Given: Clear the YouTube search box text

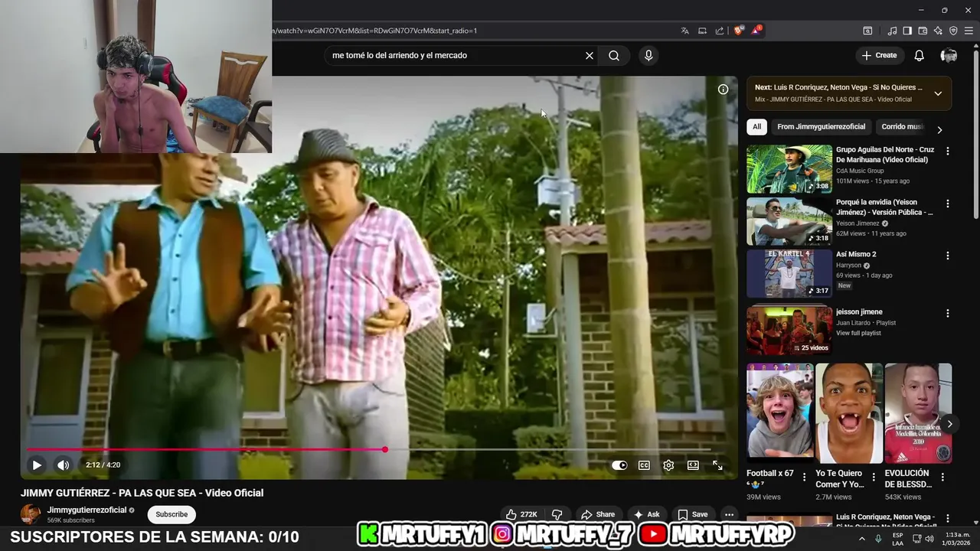Looking at the screenshot, I should pyautogui.click(x=590, y=56).
